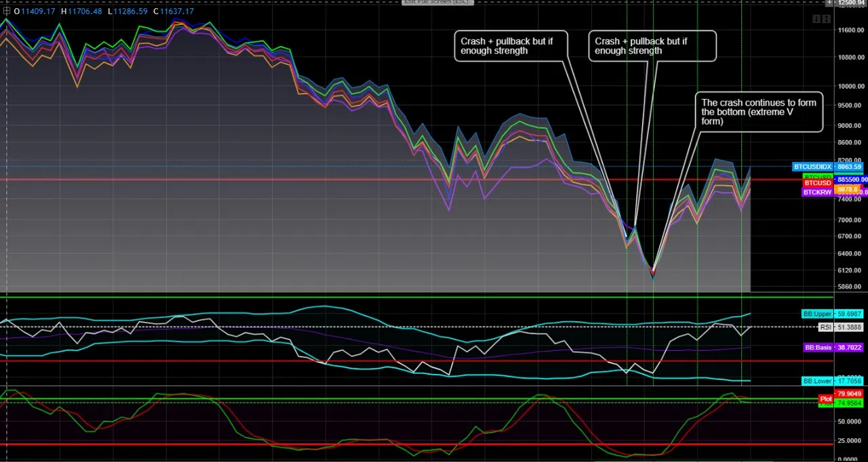This screenshot has width=868, height=462.
Task: Click the RSI indicator label
Action: (825, 327)
